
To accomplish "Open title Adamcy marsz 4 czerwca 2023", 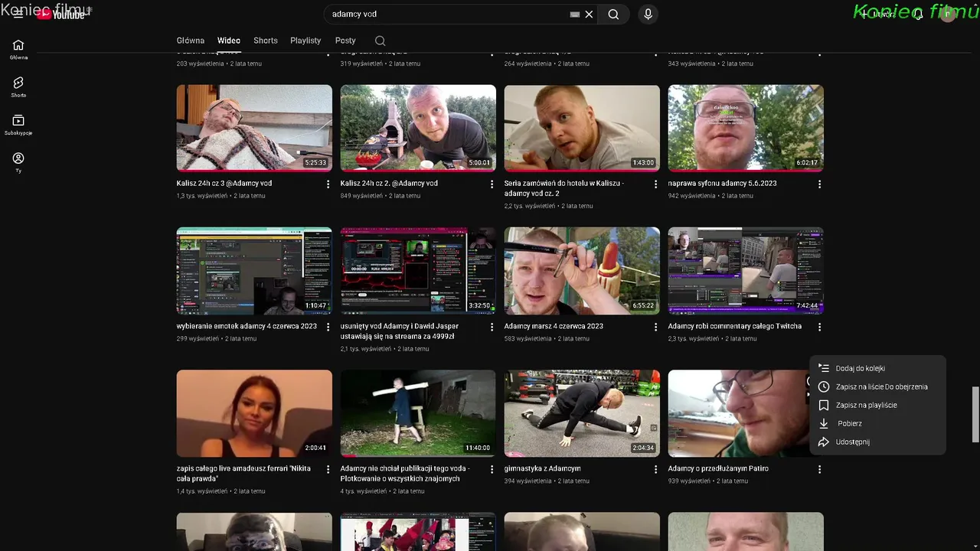I will [554, 326].
